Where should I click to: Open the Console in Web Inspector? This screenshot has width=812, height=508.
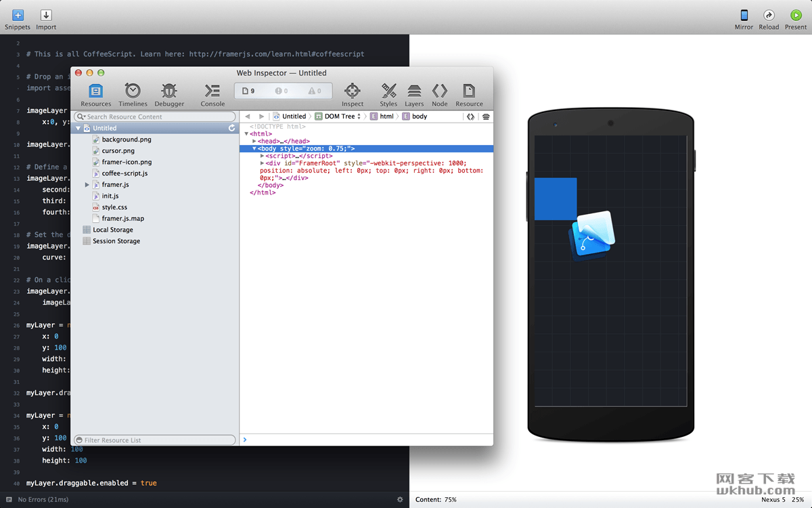point(212,94)
